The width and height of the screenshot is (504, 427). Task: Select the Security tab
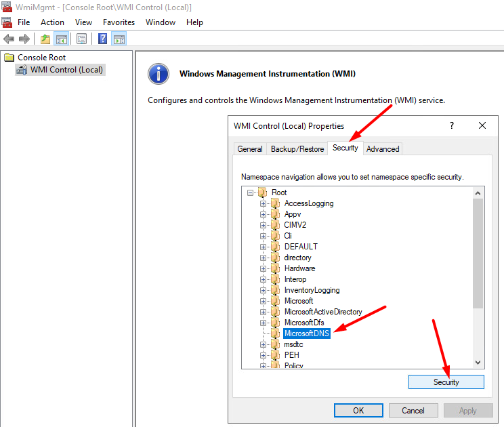click(x=345, y=148)
